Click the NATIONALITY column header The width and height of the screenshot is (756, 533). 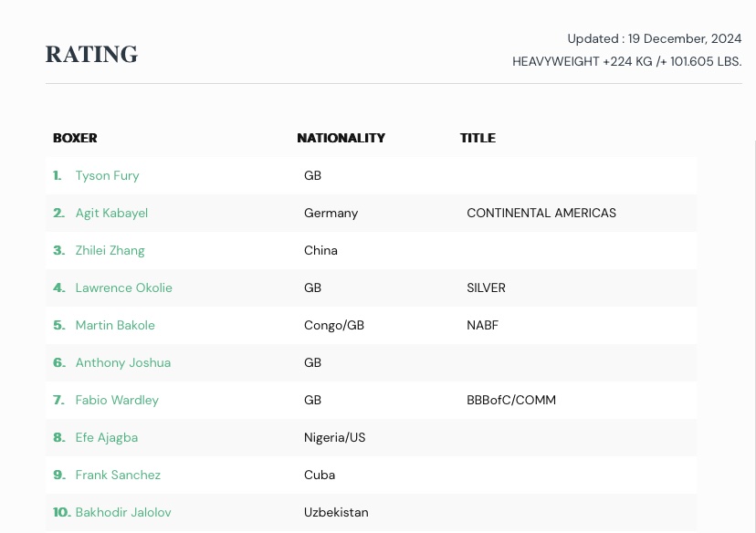[x=341, y=139]
